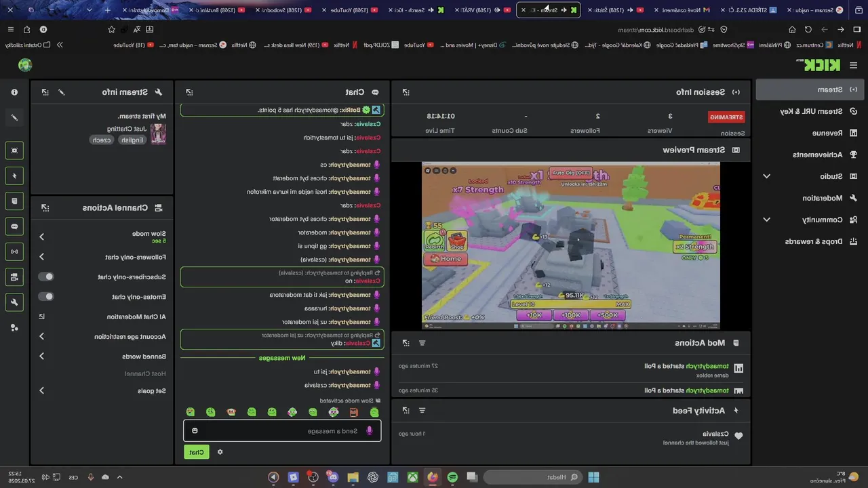
Task: Expand Set goals option
Action: click(x=41, y=390)
